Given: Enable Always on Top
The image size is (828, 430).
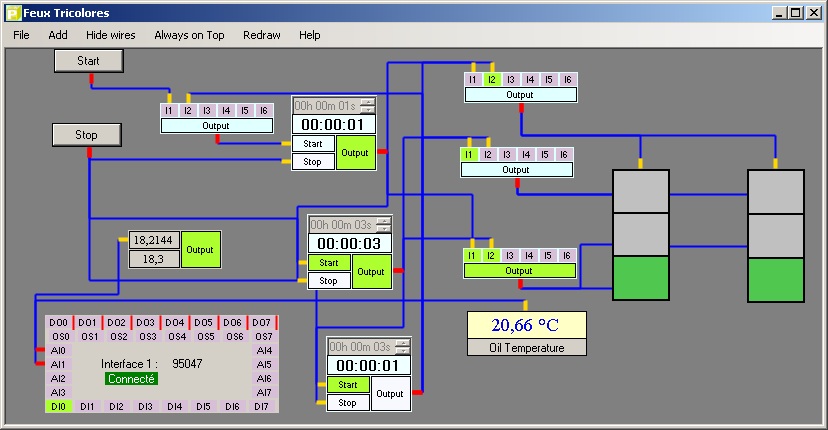Looking at the screenshot, I should pos(189,35).
